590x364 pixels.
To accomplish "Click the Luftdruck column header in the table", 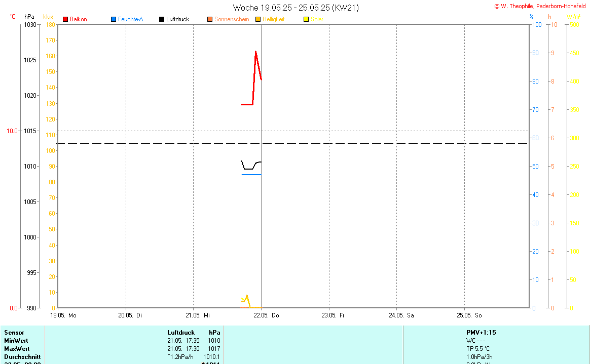I will pos(181,333).
